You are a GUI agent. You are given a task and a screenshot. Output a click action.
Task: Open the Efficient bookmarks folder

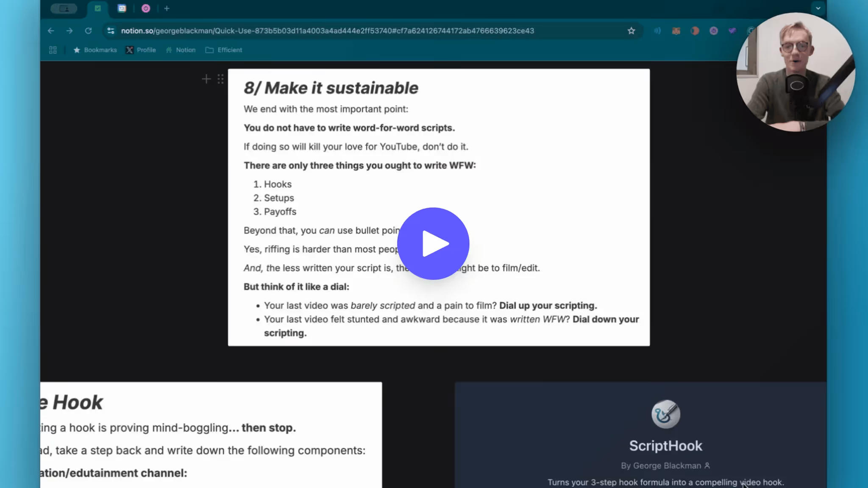[x=224, y=50]
